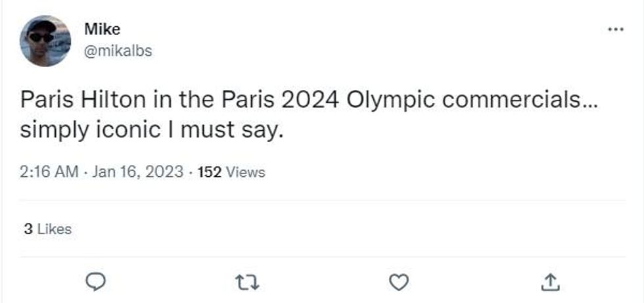Show who liked via 3 Likes
The width and height of the screenshot is (644, 303).
click(47, 229)
